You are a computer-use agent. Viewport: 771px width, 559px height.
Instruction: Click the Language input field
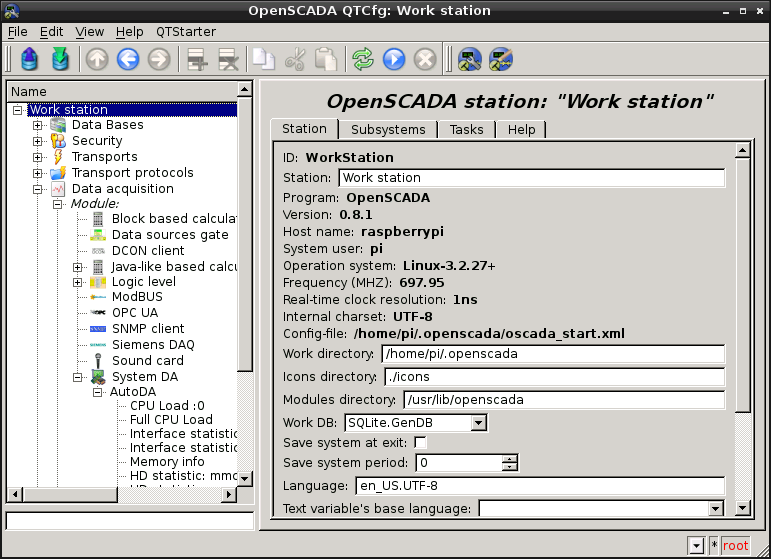point(540,486)
